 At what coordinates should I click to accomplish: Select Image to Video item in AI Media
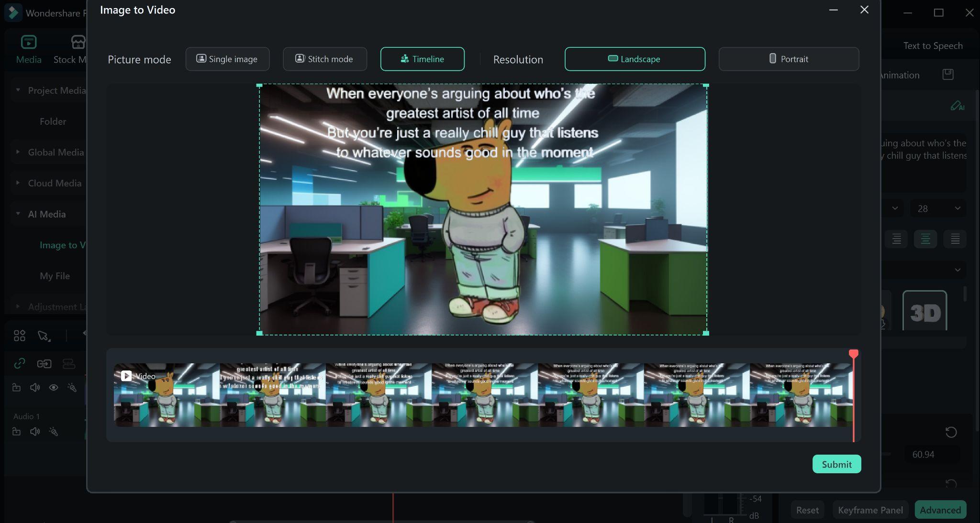click(63, 245)
